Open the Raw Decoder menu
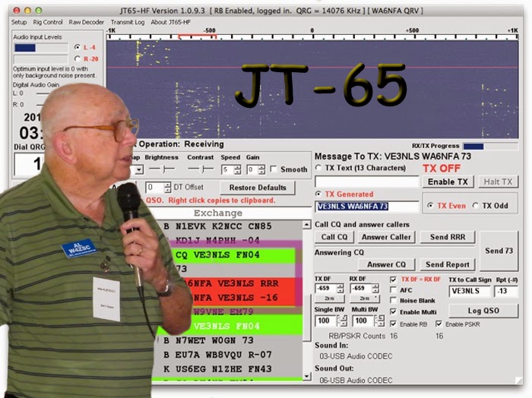This screenshot has height=398, width=532. [86, 22]
